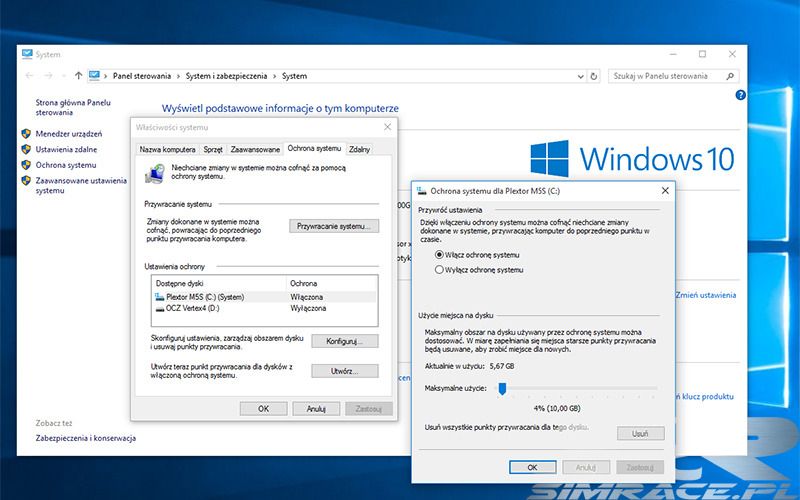This screenshot has width=800, height=500.
Task: Click the shield icon next to Ustawienia zdalne
Action: [25, 148]
